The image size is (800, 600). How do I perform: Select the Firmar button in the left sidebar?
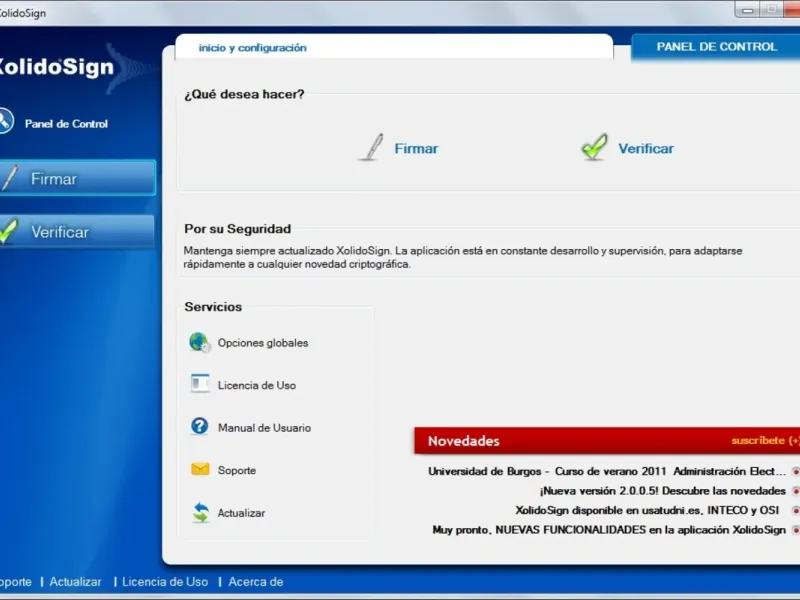(78, 178)
